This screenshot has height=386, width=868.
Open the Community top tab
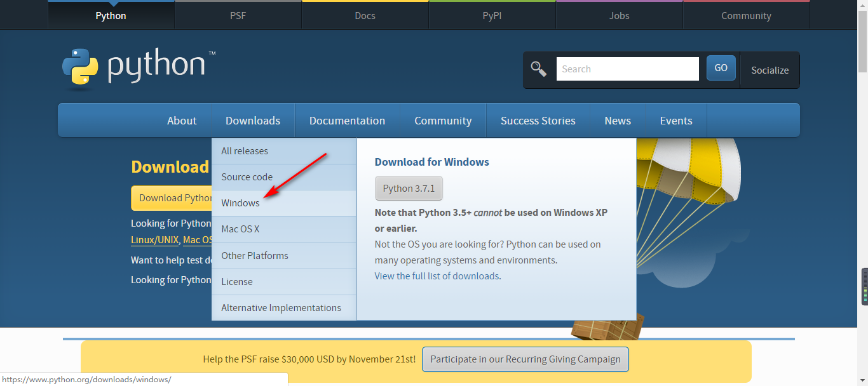tap(747, 15)
